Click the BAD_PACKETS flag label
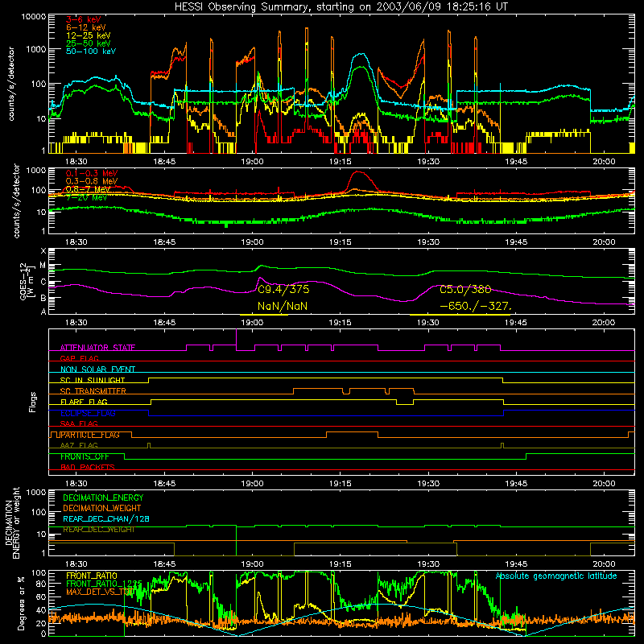Image resolution: width=644 pixels, height=644 pixels. (x=88, y=467)
